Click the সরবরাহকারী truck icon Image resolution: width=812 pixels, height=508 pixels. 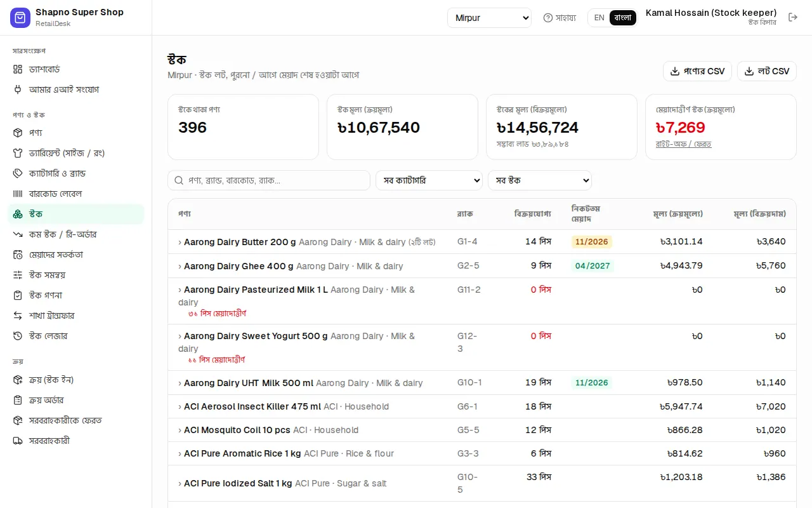click(x=18, y=441)
